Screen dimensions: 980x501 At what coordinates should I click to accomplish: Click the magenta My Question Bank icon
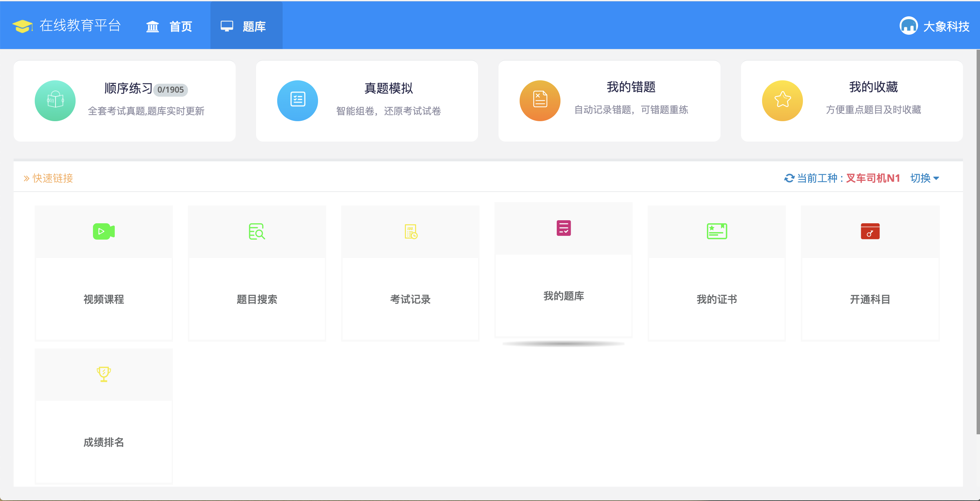click(x=564, y=228)
